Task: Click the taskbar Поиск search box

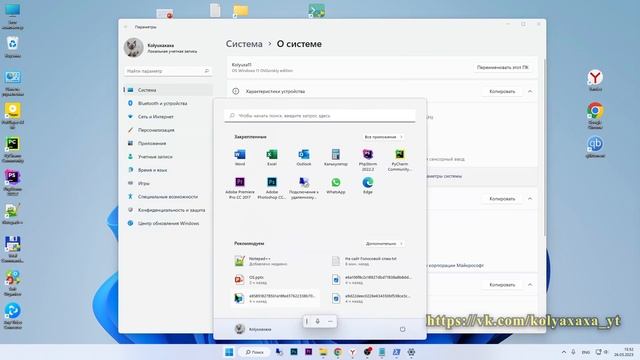Action: tap(254, 352)
